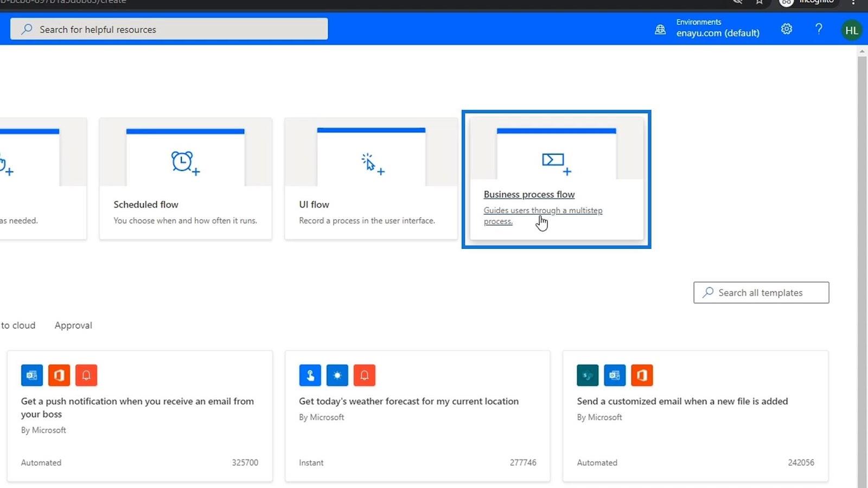
Task: Create a Scheduled flow from its card title
Action: click(x=146, y=204)
